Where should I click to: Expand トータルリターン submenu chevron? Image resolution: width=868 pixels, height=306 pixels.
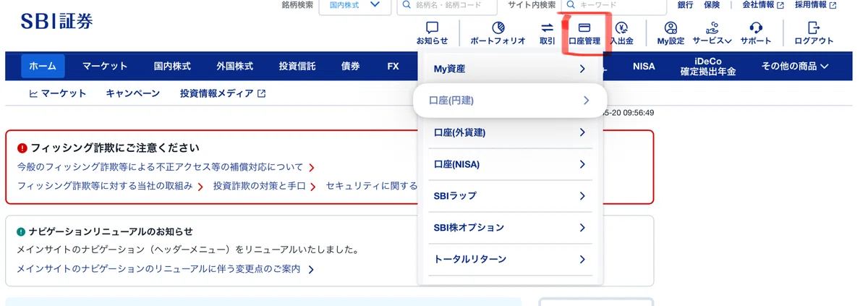(582, 259)
